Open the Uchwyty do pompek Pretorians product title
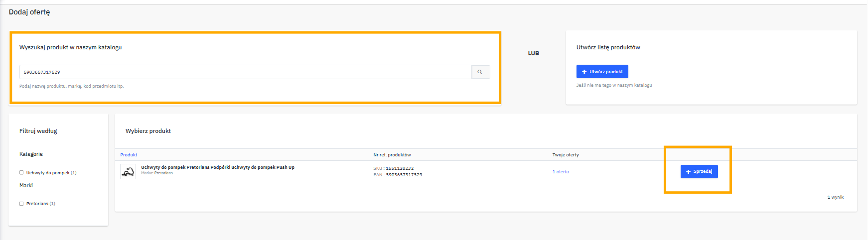Viewport: 868px width, 240px height. coord(217,167)
